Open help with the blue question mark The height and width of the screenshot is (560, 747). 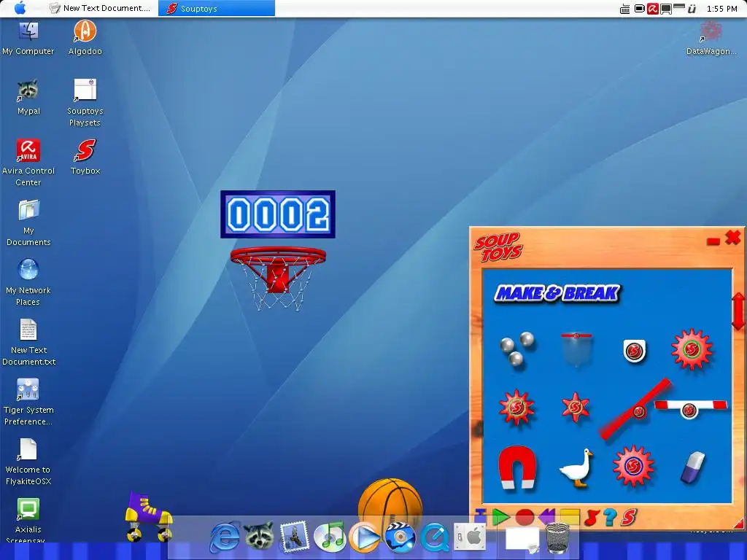[611, 517]
